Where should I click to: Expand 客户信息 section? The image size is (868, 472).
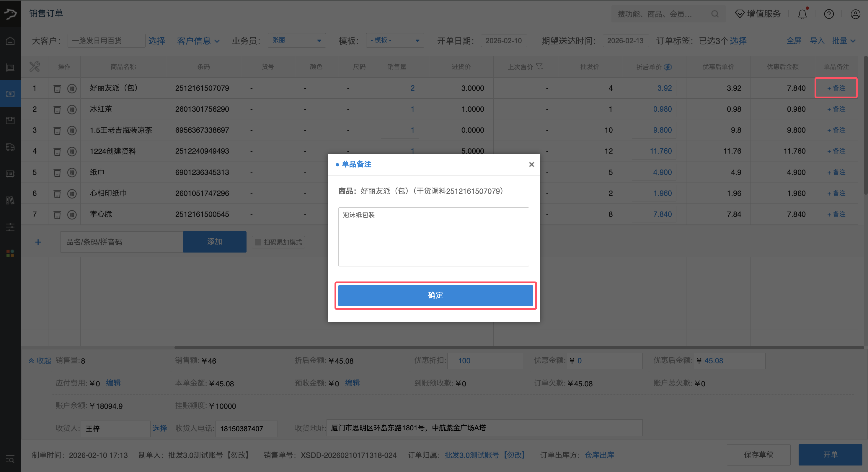(x=198, y=41)
